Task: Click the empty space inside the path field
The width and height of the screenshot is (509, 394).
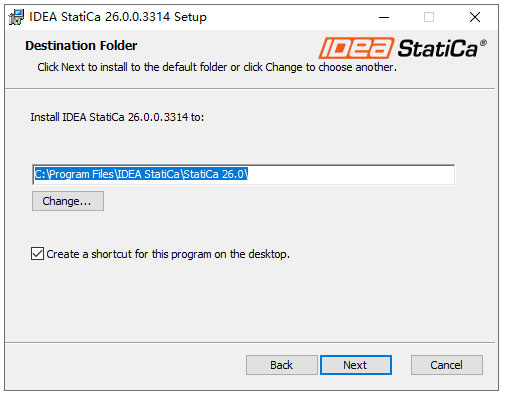Action: click(x=351, y=174)
